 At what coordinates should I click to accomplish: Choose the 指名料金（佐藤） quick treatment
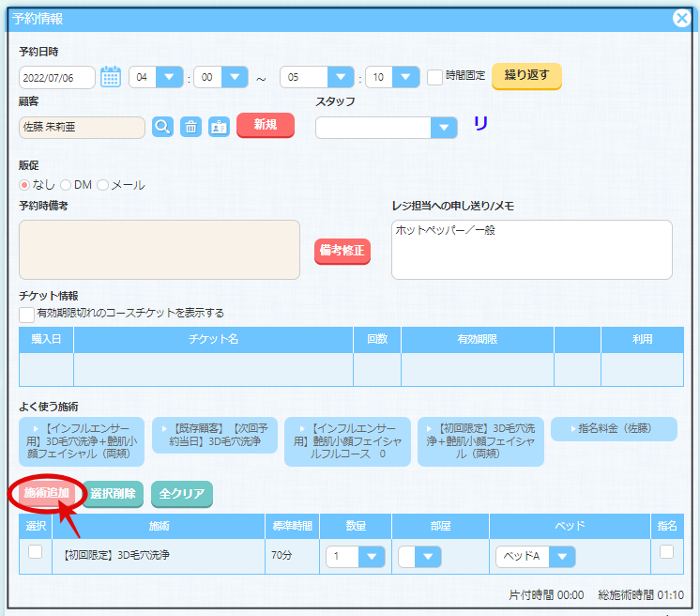click(x=614, y=429)
